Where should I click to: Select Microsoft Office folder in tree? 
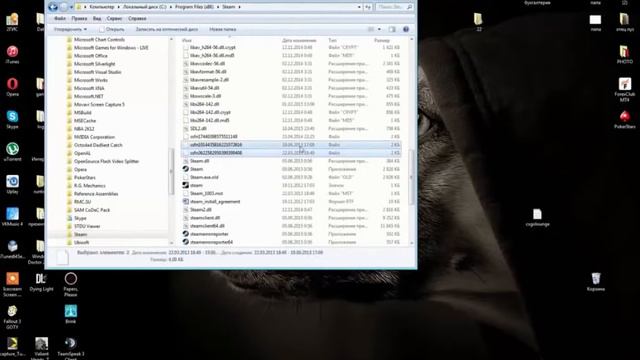(91, 56)
